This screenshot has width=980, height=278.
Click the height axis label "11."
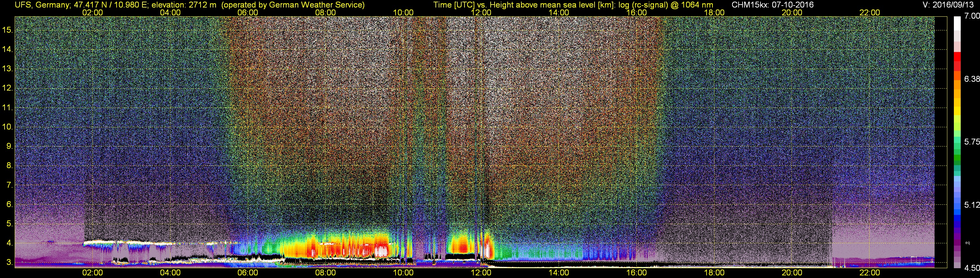[8, 107]
